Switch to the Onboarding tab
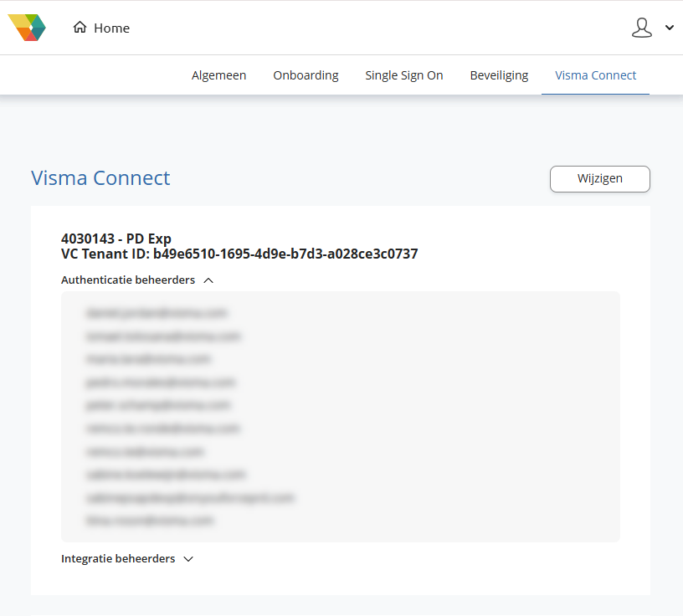Image resolution: width=683 pixels, height=616 pixels. (x=306, y=75)
